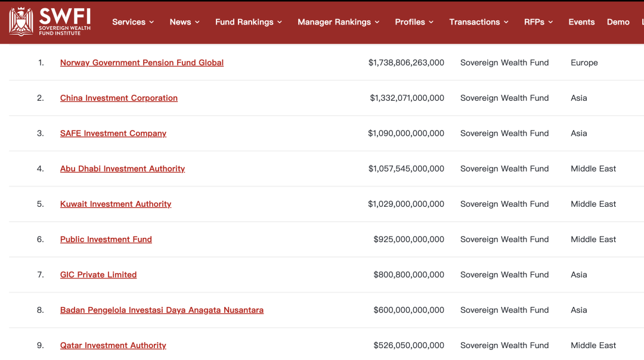Screen dimensions: 644x360
Task: Open Badan Pengelola Investasi Daya Anagata Nusantara
Action: pos(162,310)
